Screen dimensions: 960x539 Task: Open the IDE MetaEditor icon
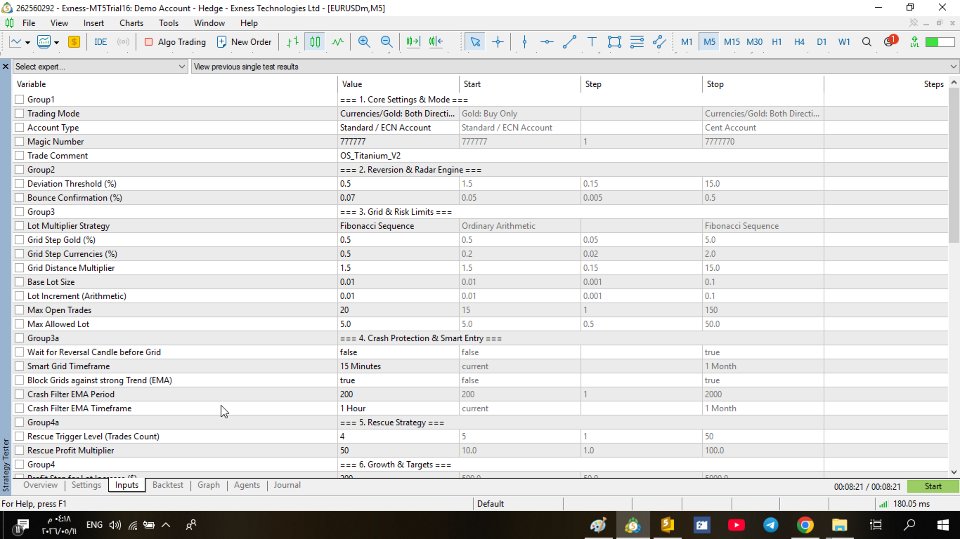(100, 42)
